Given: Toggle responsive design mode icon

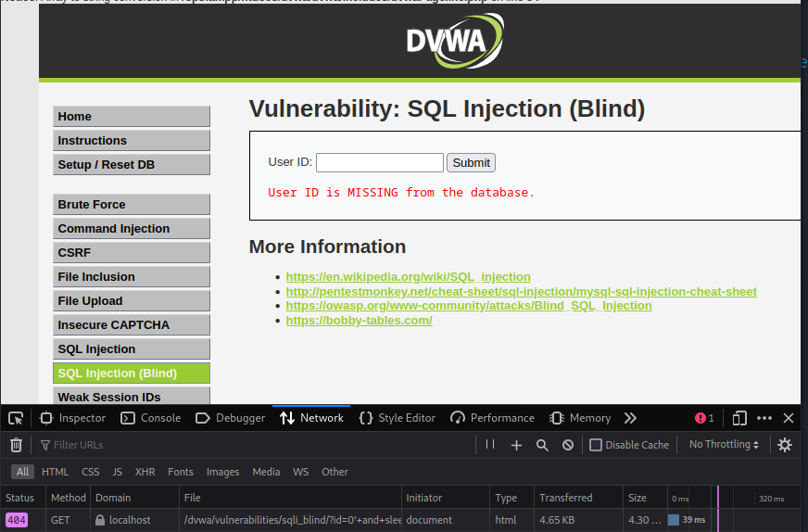Looking at the screenshot, I should (739, 418).
